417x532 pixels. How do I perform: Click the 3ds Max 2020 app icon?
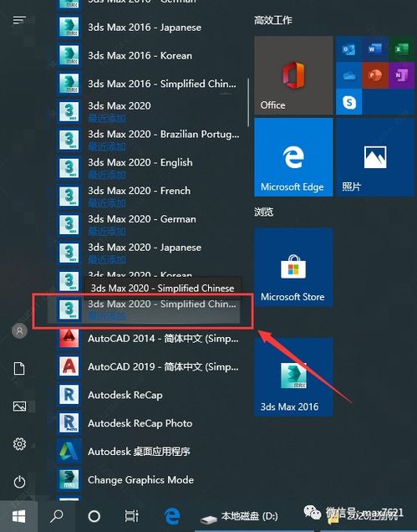69,111
